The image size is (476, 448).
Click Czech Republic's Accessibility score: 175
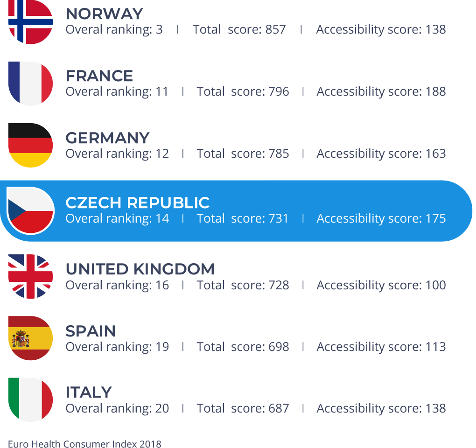tap(381, 218)
